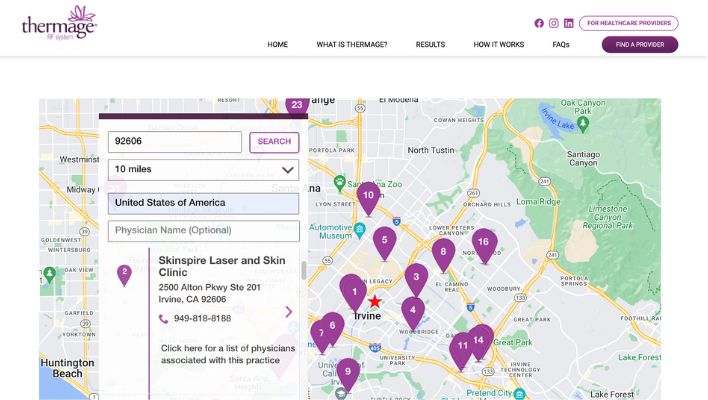Image resolution: width=708 pixels, height=400 pixels.
Task: Click map pin number 9
Action: [x=347, y=372]
